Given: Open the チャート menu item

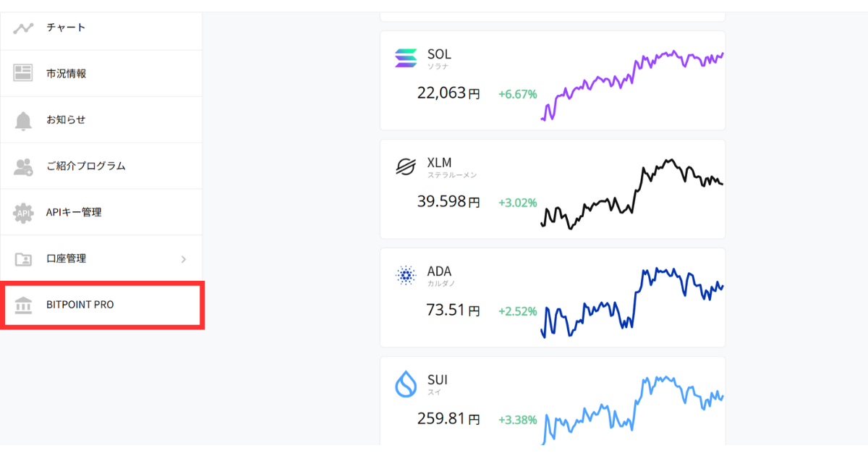Looking at the screenshot, I should click(66, 28).
